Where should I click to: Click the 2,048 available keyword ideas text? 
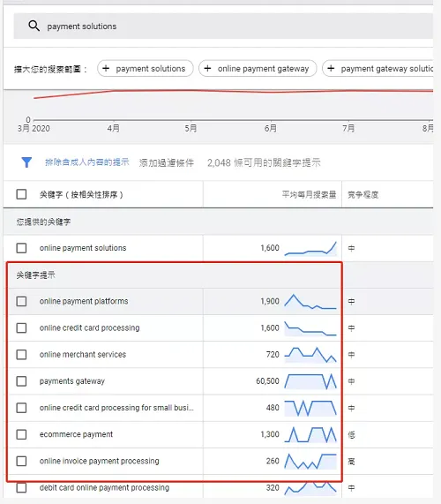click(264, 163)
